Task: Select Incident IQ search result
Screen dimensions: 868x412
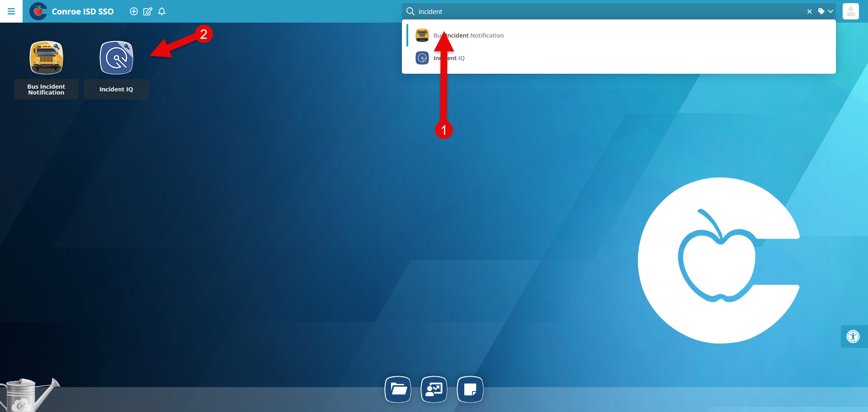Action: coord(618,58)
